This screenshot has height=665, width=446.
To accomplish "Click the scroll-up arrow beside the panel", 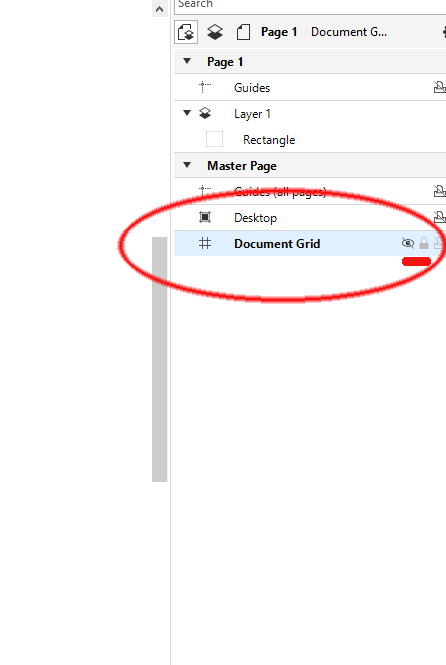I will click(x=159, y=9).
